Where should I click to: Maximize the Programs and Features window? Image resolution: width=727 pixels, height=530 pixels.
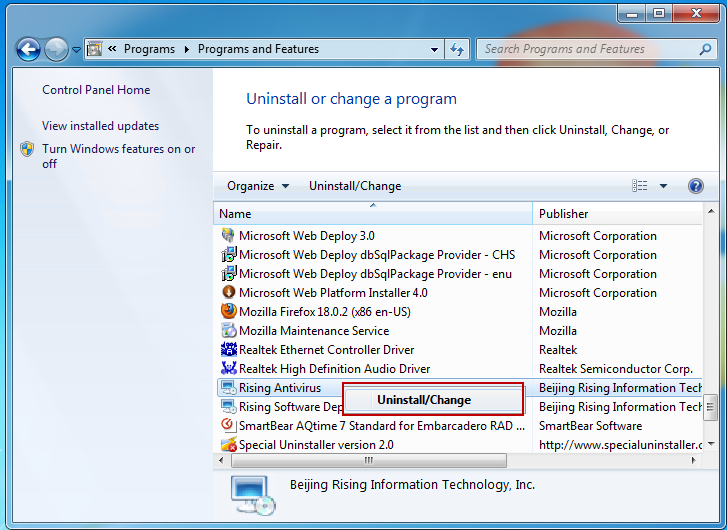point(659,13)
